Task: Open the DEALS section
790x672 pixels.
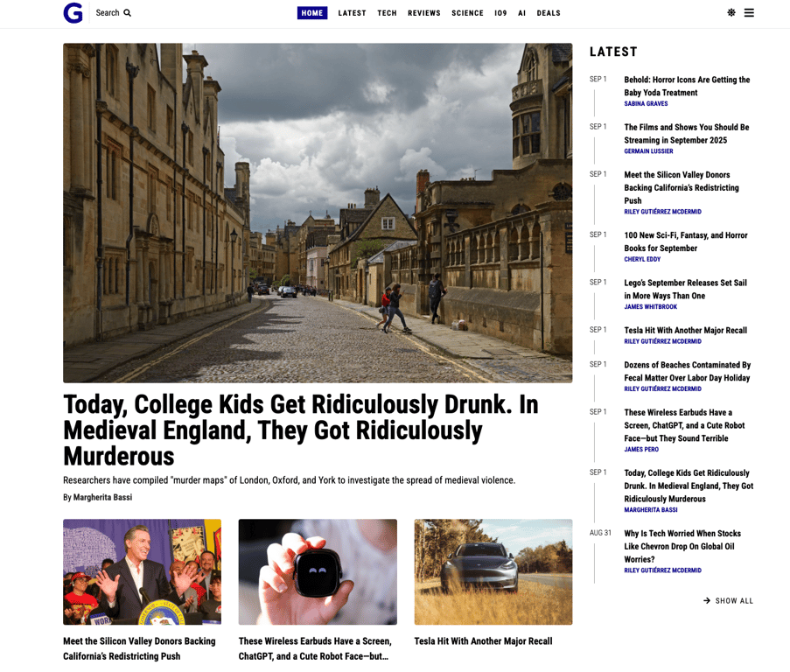Action: pyautogui.click(x=549, y=13)
